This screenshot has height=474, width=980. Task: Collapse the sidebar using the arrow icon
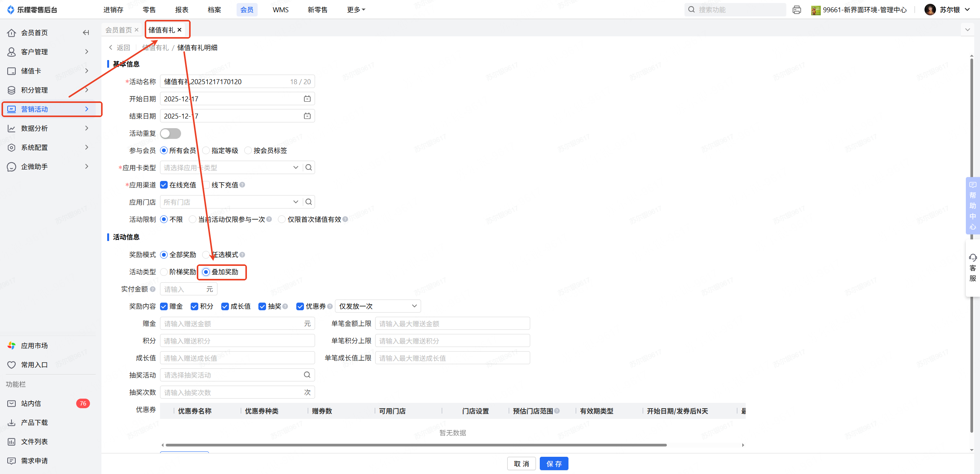tap(86, 33)
